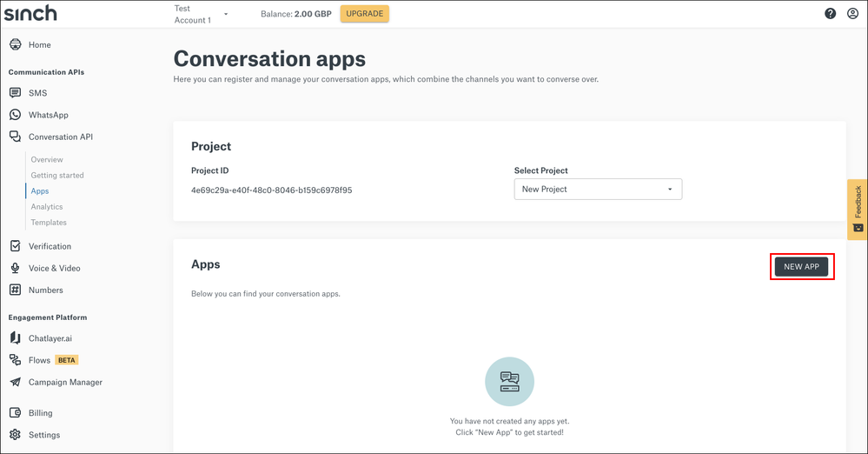This screenshot has width=868, height=454.
Task: Open Chatlayer.ai page
Action: click(x=50, y=338)
